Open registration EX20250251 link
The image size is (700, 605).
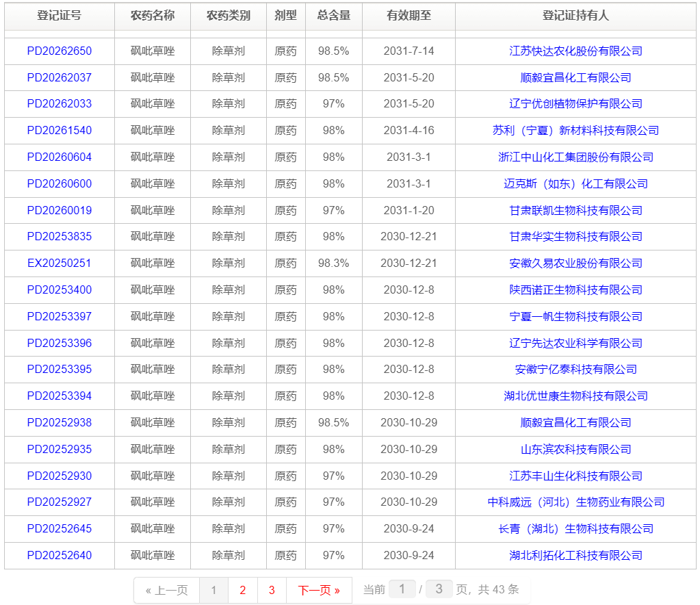click(x=60, y=263)
